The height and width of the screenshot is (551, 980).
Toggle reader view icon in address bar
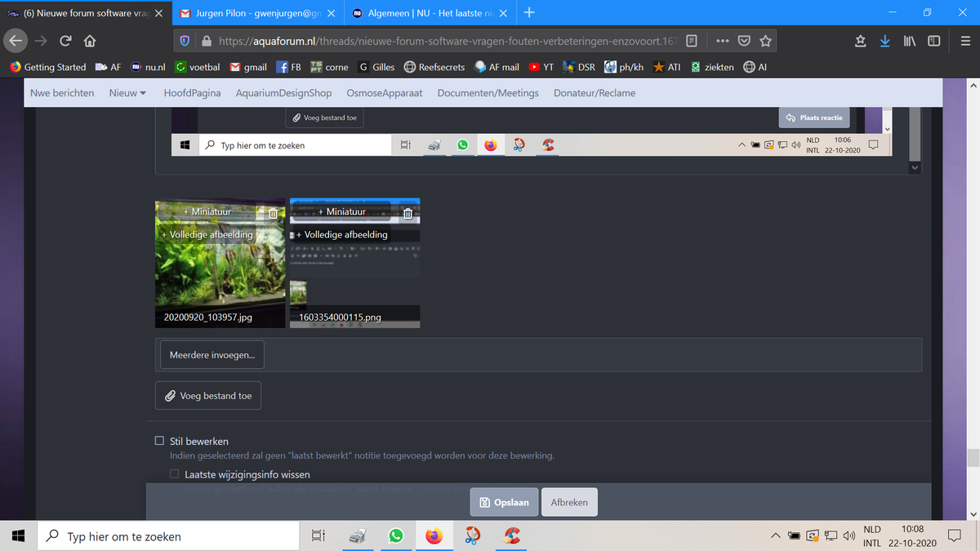pos(691,41)
